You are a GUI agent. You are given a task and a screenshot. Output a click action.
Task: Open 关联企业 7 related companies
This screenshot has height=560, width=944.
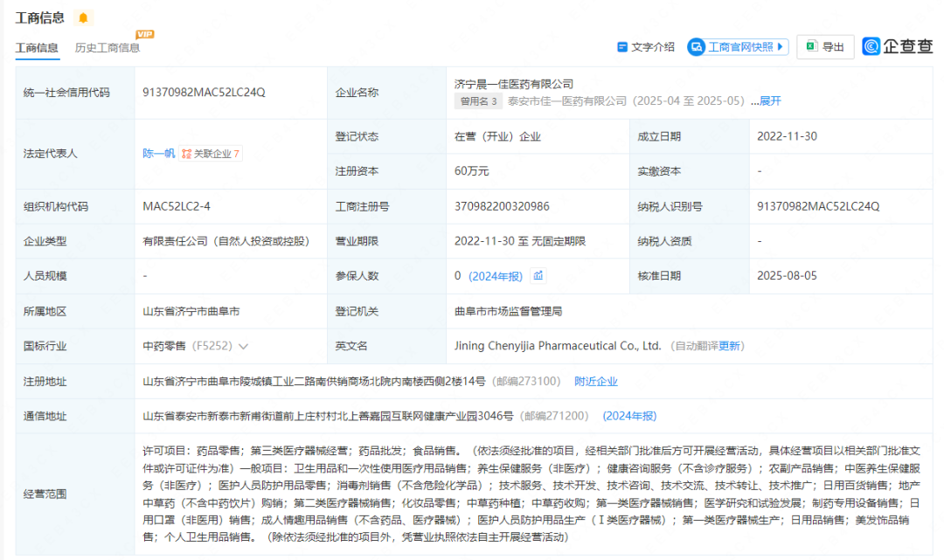pos(211,154)
